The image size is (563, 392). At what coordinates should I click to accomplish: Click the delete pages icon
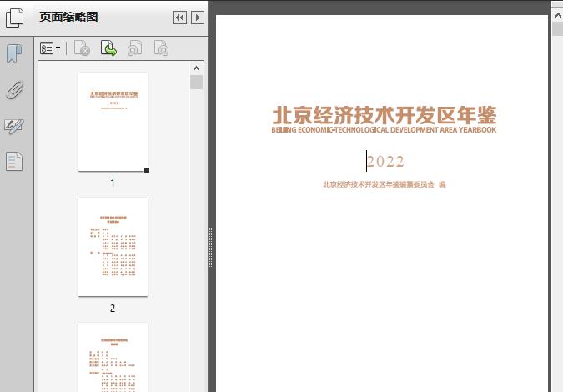[x=82, y=48]
